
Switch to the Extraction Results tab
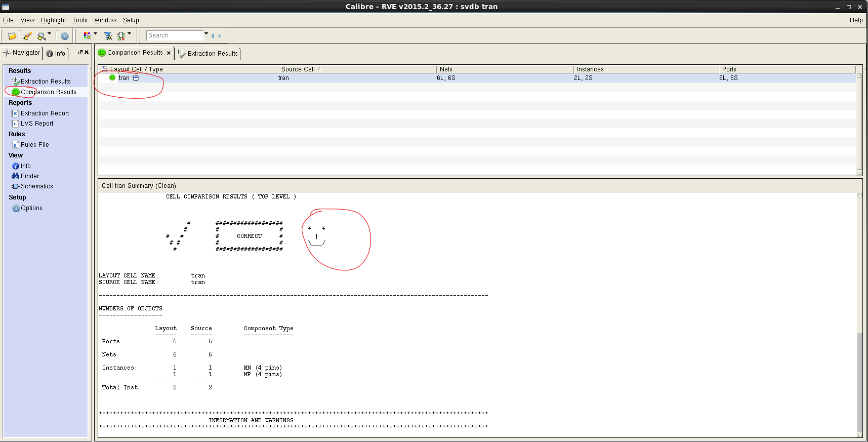[208, 54]
